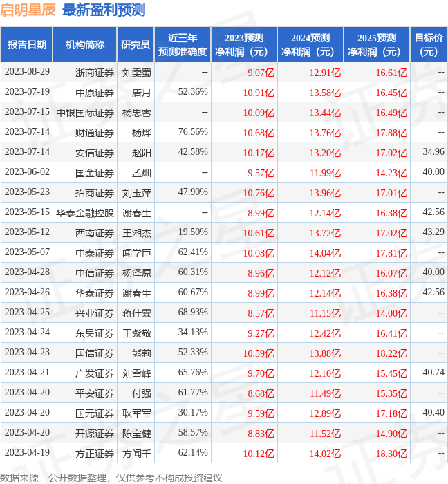Select value 9.07亿 in 浙商证券 row

pyautogui.click(x=261, y=73)
